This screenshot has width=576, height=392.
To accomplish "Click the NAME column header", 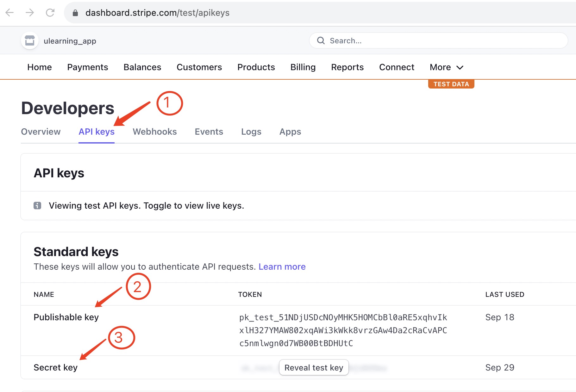I will click(x=44, y=294).
